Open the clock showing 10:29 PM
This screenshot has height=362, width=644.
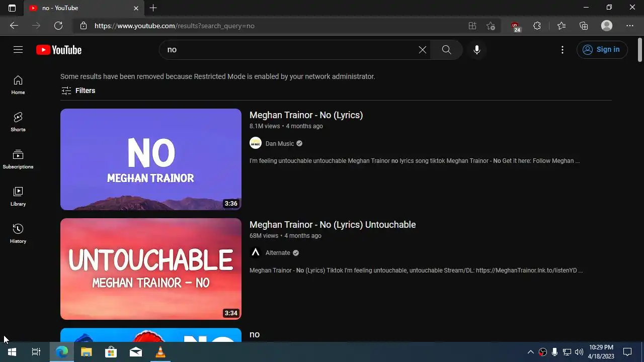(601, 352)
